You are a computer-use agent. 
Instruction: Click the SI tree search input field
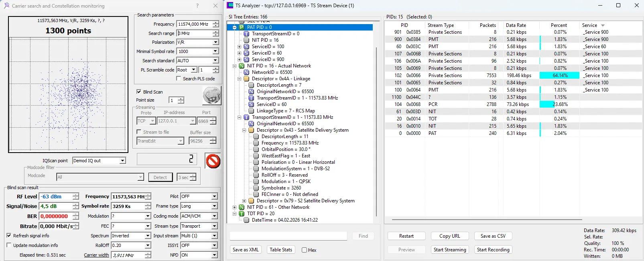click(x=288, y=236)
